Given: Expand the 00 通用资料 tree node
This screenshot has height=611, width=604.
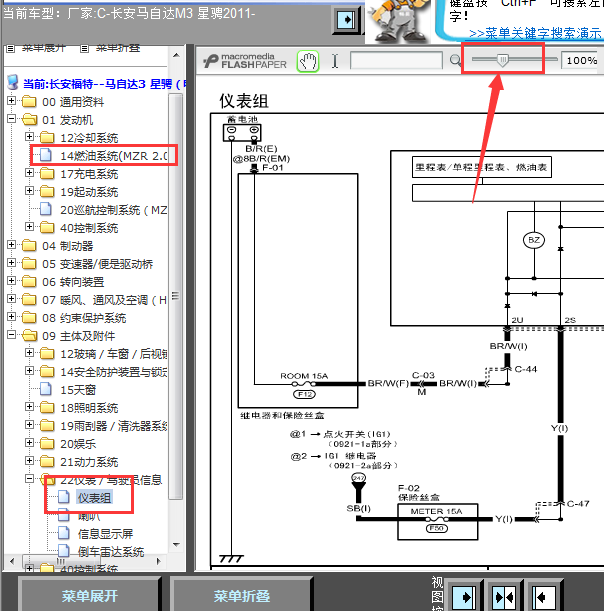Looking at the screenshot, I should pos(12,101).
